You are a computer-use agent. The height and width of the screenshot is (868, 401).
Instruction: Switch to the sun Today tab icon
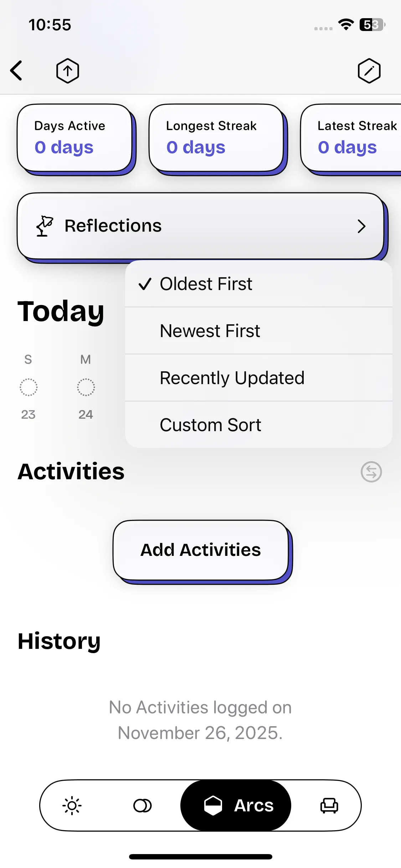coord(72,805)
